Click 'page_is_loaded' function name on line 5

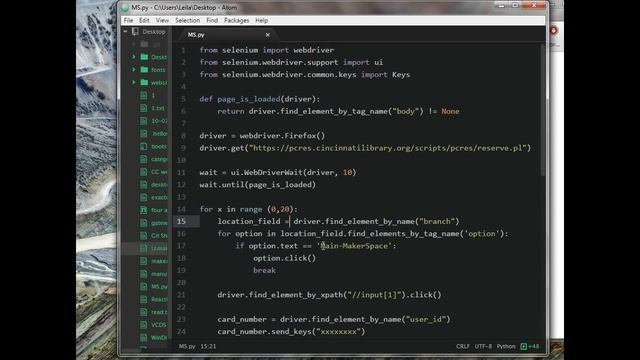pos(249,99)
